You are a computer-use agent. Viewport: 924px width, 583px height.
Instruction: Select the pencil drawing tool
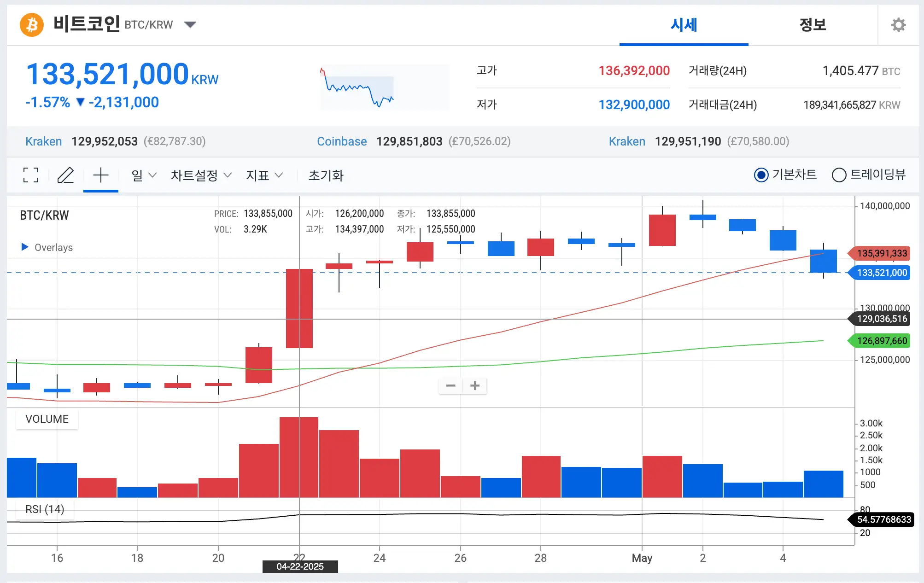click(65, 175)
